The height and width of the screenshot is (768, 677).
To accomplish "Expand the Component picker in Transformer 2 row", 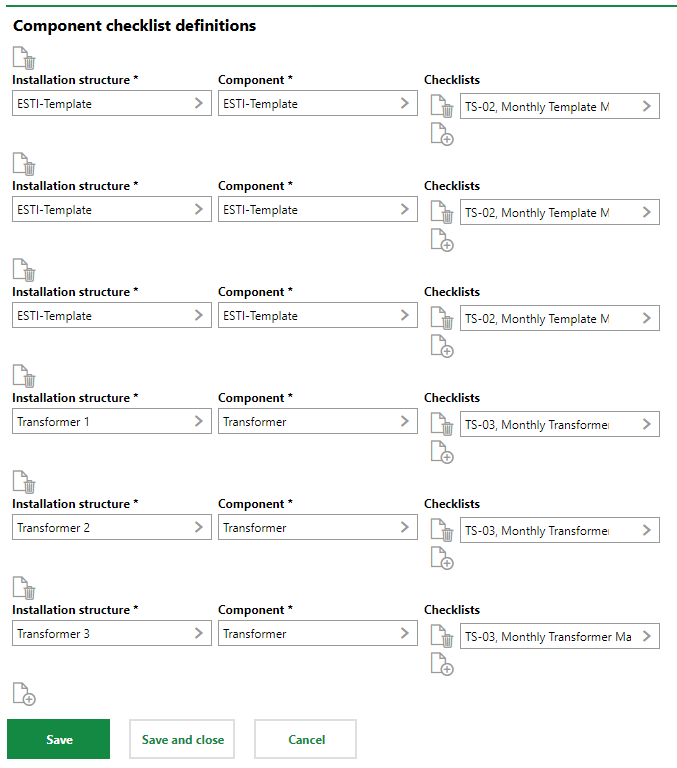I will click(405, 528).
